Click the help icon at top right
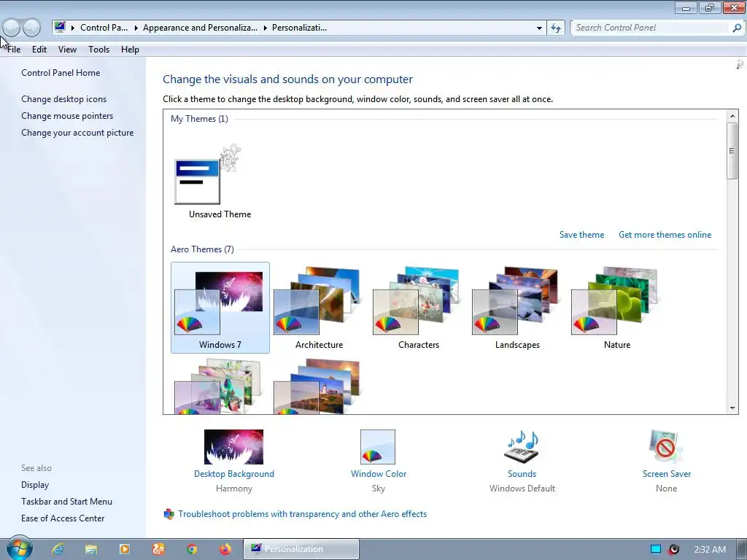Screen dimensions: 747x560 point(740,65)
